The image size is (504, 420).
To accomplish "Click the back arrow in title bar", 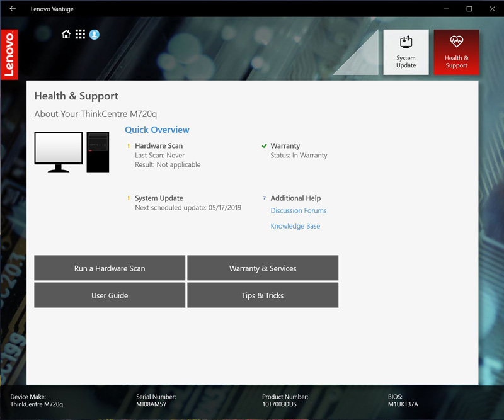I will [x=13, y=9].
